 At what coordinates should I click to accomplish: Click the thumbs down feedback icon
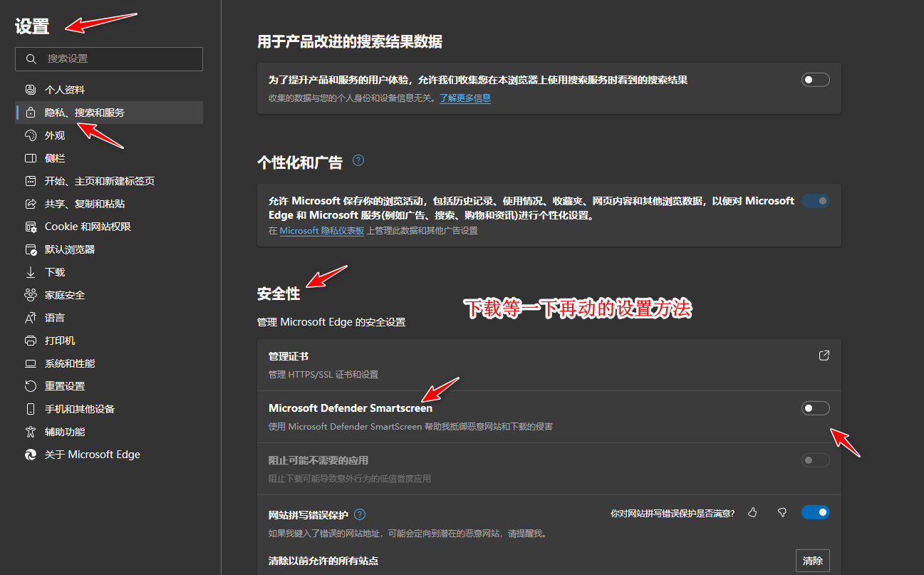tap(782, 512)
